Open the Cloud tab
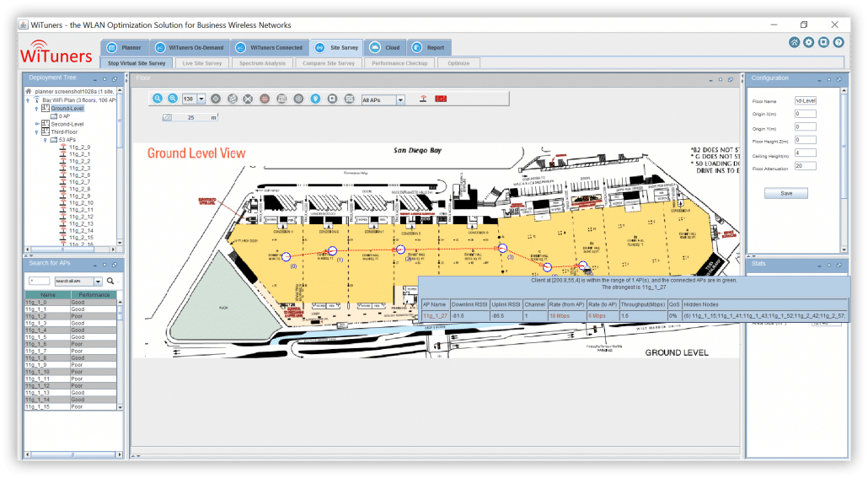 385,48
